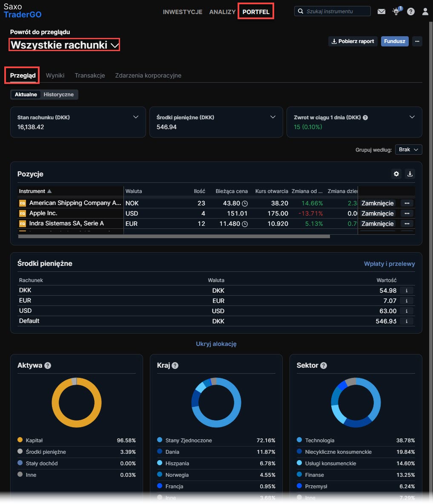433x504 pixels.
Task: Open more options next to Fundusz button
Action: (x=417, y=41)
